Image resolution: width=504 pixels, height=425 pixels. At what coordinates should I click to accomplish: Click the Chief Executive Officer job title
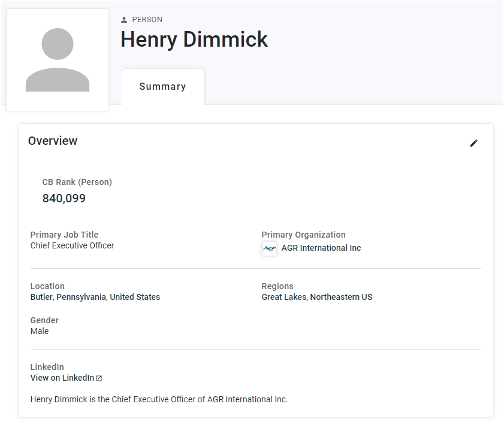(x=72, y=245)
